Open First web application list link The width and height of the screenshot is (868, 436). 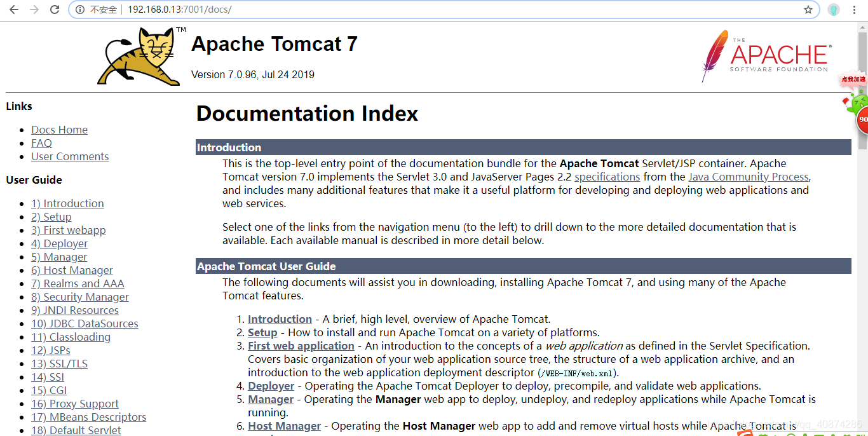coord(301,346)
